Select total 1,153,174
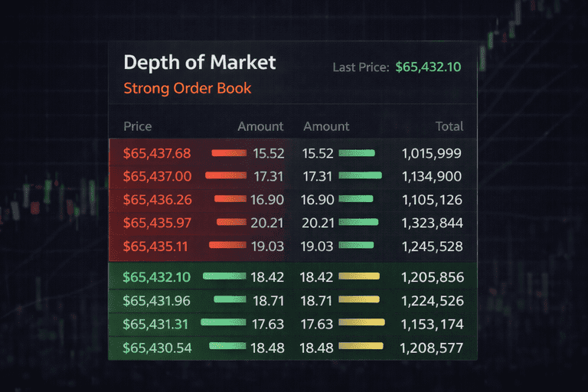Viewport: 588px width, 392px height. tap(432, 324)
